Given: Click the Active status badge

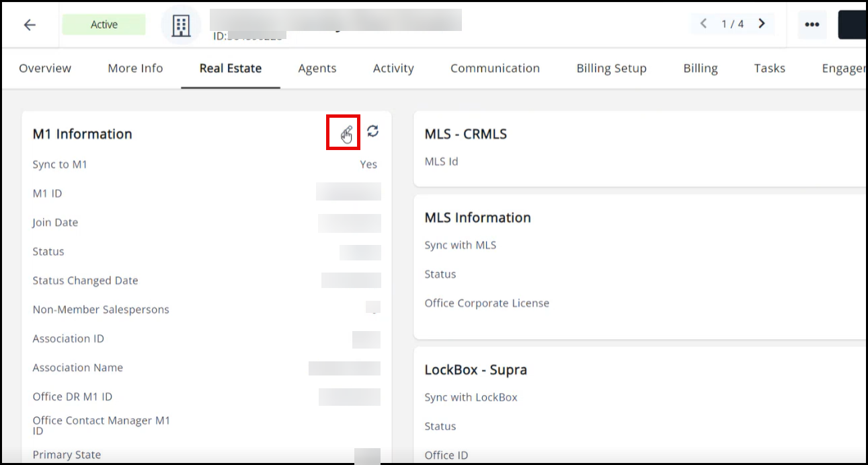Looking at the screenshot, I should pos(104,25).
